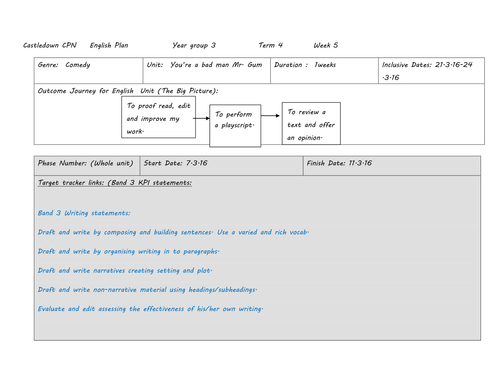This screenshot has width=500, height=386.
Task: Select the 'To perform a playscript' box
Action: tap(235, 126)
